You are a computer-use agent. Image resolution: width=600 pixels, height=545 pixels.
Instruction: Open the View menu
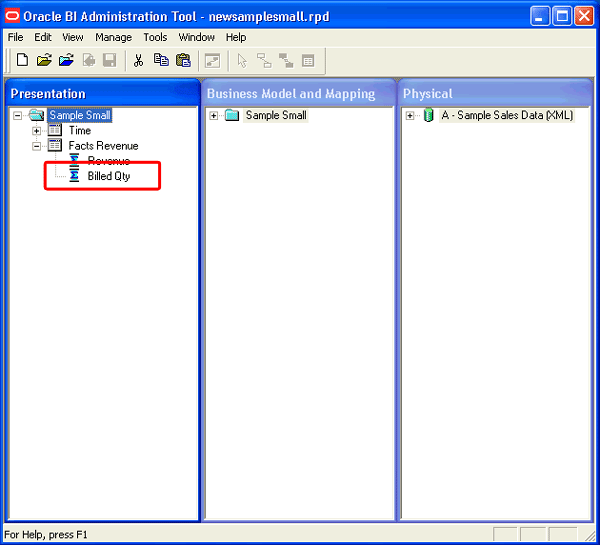[x=73, y=37]
